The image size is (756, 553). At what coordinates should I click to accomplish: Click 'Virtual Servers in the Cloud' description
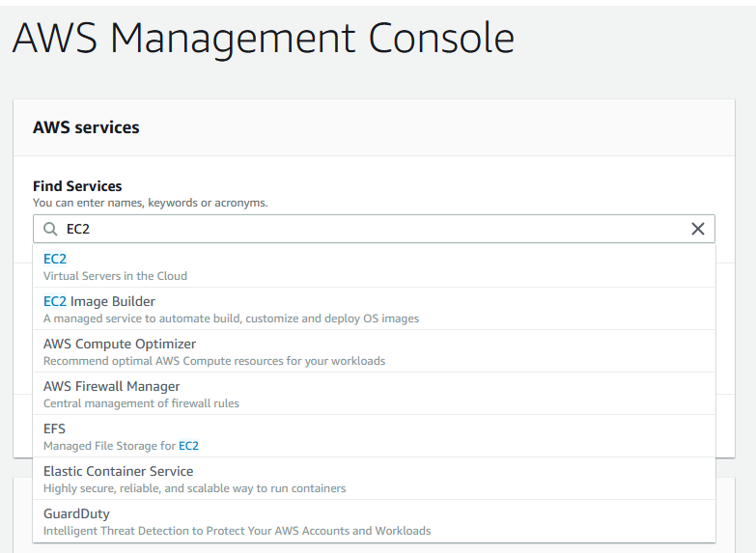[x=115, y=276]
